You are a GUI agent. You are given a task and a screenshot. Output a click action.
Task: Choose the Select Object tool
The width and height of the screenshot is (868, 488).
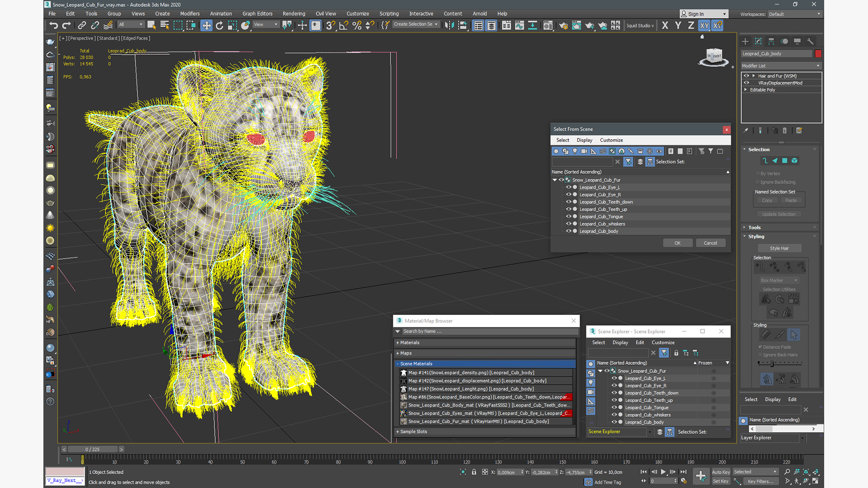151,25
